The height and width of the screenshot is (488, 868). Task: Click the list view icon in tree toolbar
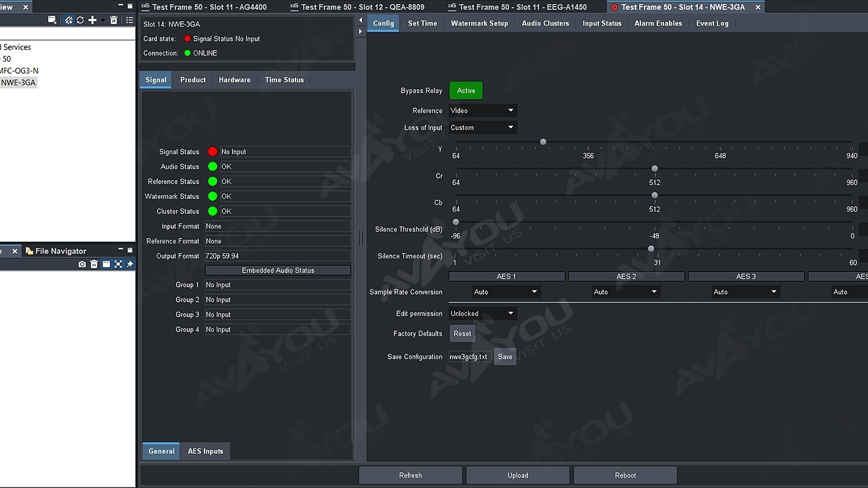(129, 20)
